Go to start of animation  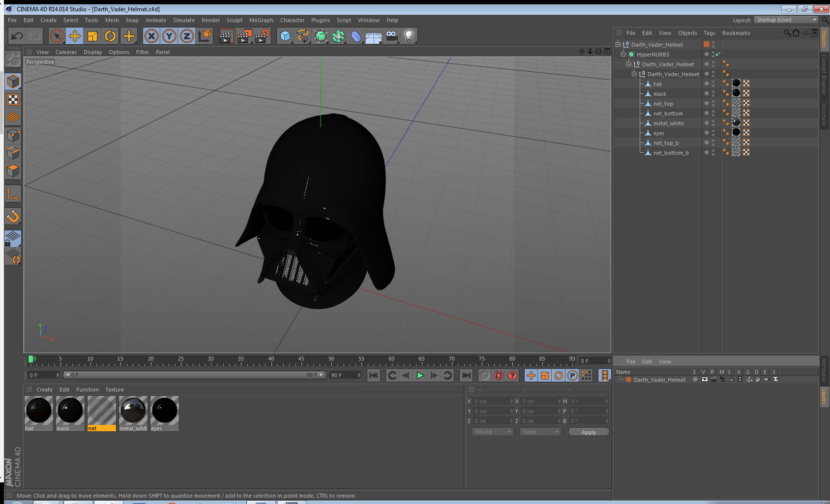pyautogui.click(x=374, y=375)
